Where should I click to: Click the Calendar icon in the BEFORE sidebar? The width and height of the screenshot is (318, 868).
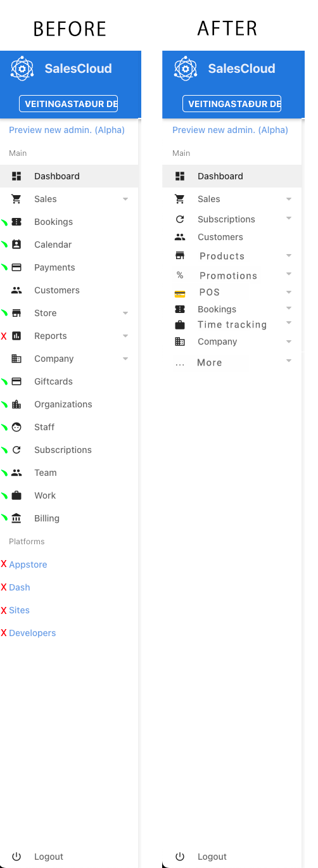point(16,245)
